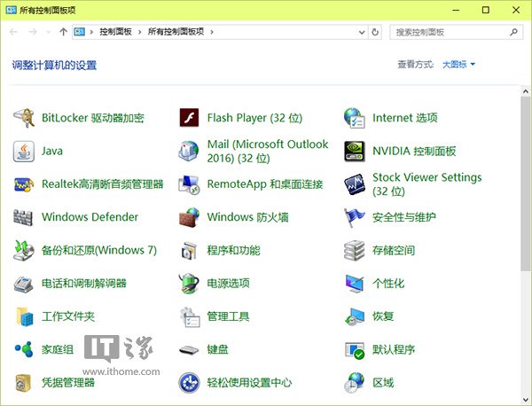The width and height of the screenshot is (532, 406).
Task: Expand the address bar history dropdown arrow
Action: pos(361,32)
